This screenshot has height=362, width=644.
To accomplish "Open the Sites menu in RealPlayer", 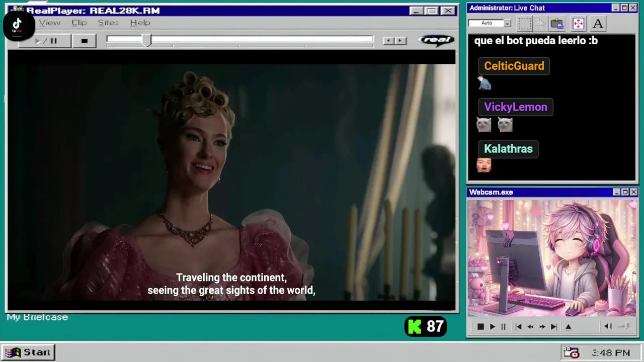I will [x=108, y=23].
